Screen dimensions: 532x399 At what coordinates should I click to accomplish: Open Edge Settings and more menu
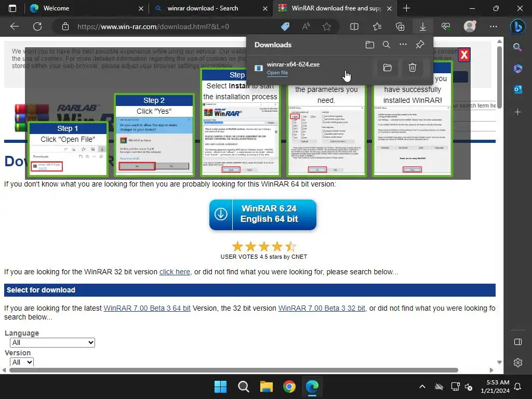tap(494, 26)
